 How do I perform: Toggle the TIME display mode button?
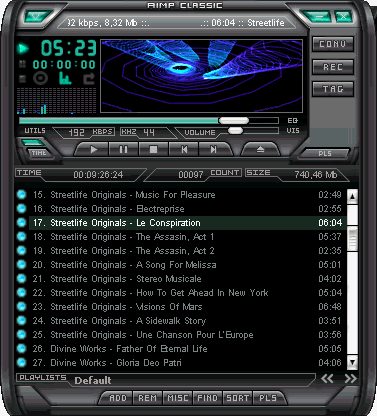tap(39, 153)
